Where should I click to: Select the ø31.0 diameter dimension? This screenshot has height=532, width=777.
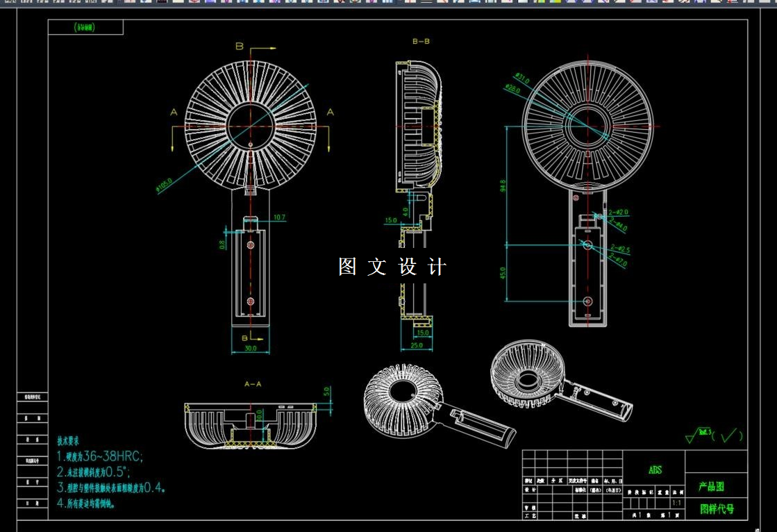point(521,78)
